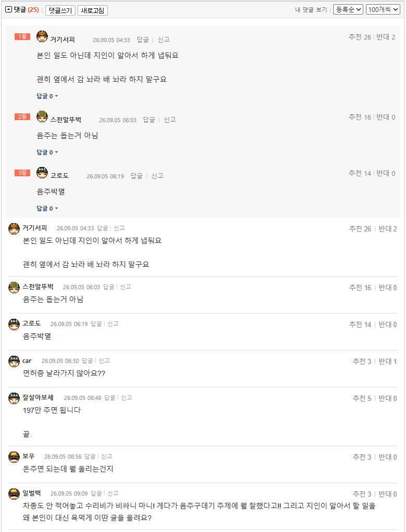Open the 100개씩 comments-per-page dropdown

pyautogui.click(x=383, y=9)
